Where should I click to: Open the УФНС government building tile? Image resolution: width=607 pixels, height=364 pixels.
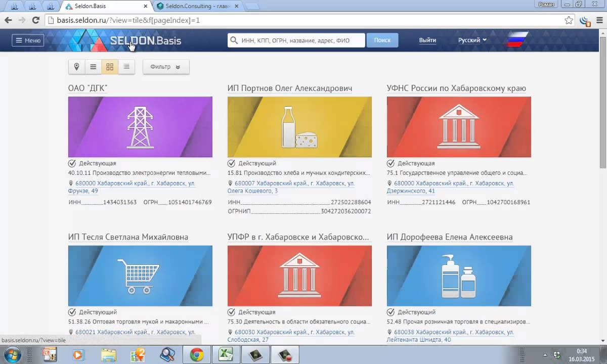pos(459,127)
